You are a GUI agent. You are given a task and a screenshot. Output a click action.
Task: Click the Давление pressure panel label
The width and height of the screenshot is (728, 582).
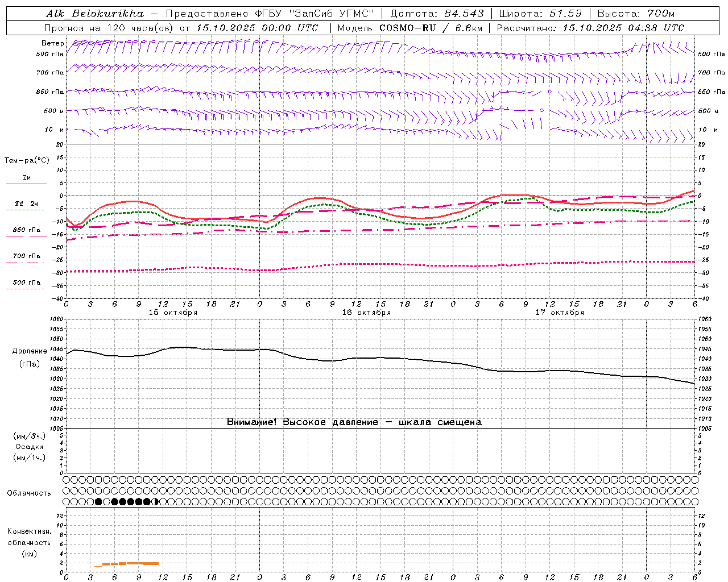(30, 351)
